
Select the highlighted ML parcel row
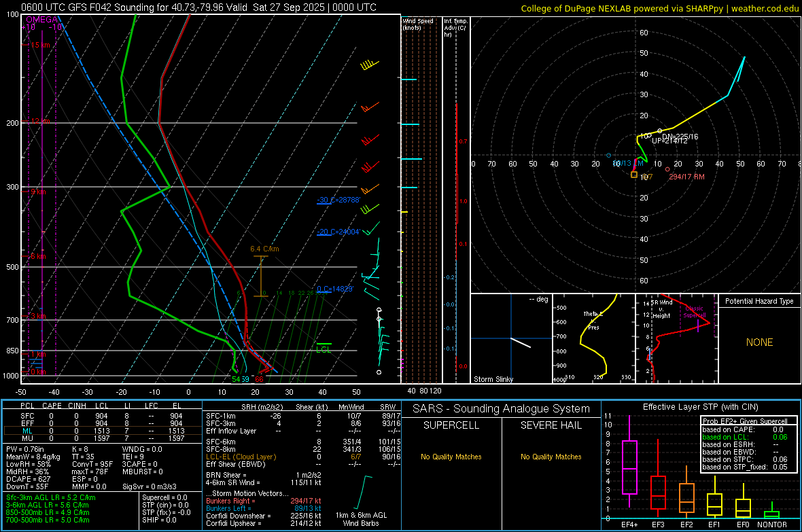tap(101, 431)
